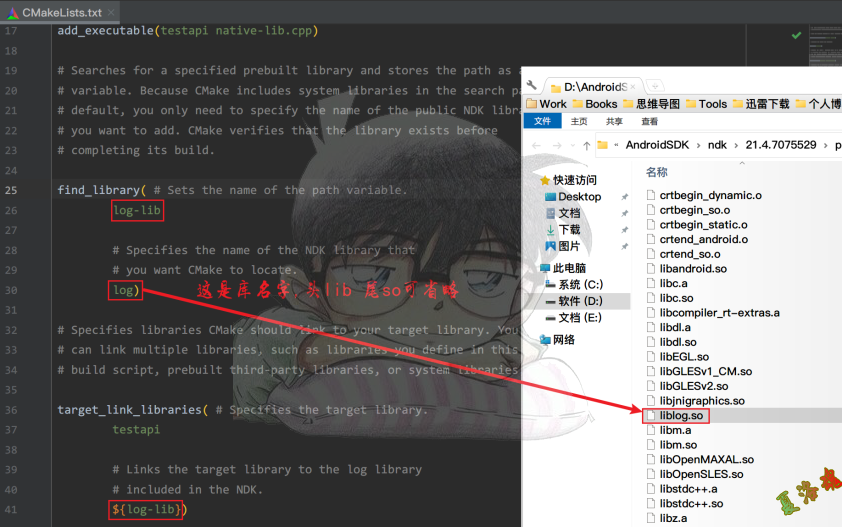Select file crtend_so.o

[684, 254]
